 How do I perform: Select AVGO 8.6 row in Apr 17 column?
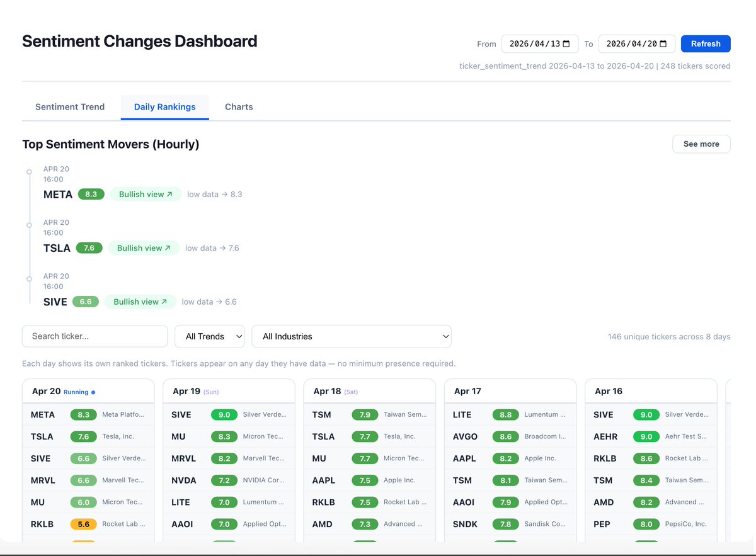pos(510,436)
